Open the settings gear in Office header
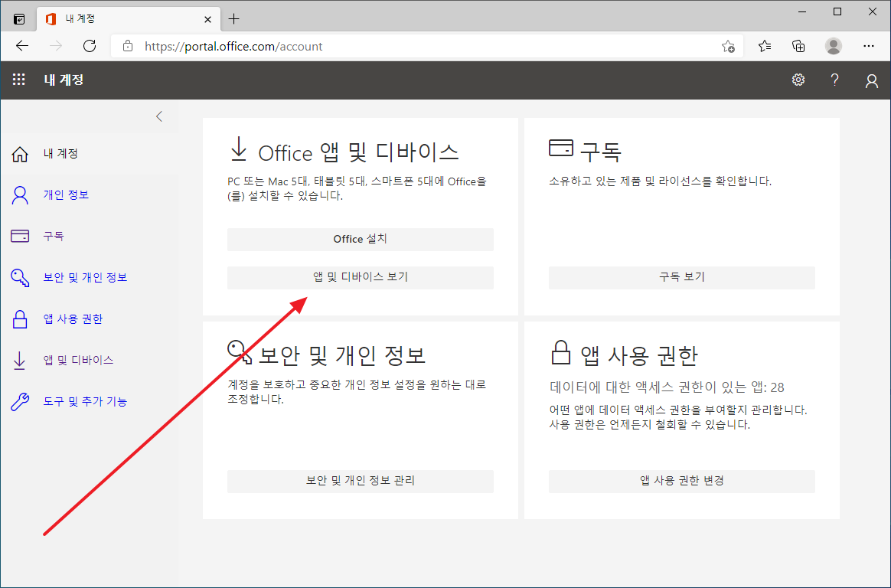Screen dimensions: 891x588 pos(798,80)
